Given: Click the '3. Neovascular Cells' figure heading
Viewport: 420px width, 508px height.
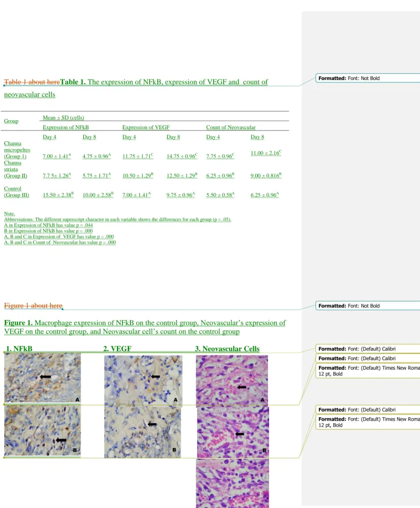Looking at the screenshot, I should [227, 349].
